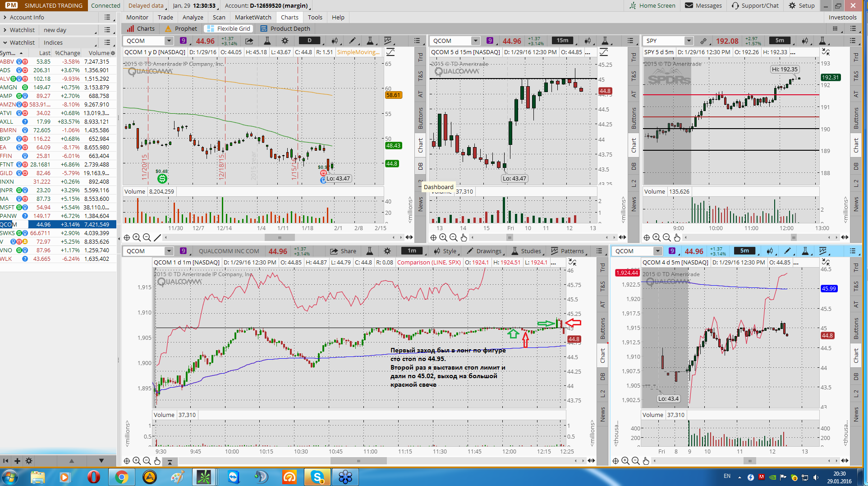This screenshot has height=486, width=868.
Task: Collapse the left sidebar with arrow icon
Action: (x=5, y=461)
